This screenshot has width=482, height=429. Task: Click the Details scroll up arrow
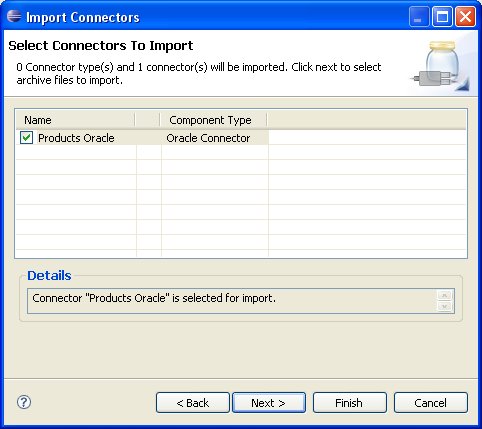tap(445, 295)
